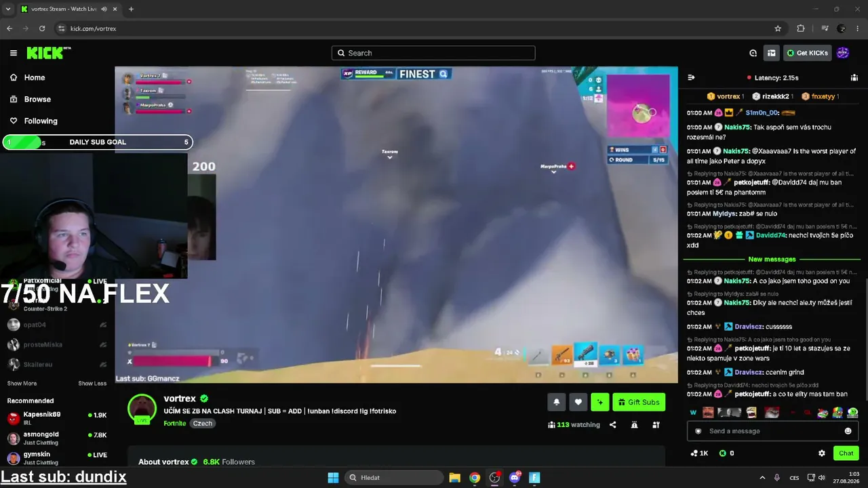Click the green Chat send button

pos(846,453)
